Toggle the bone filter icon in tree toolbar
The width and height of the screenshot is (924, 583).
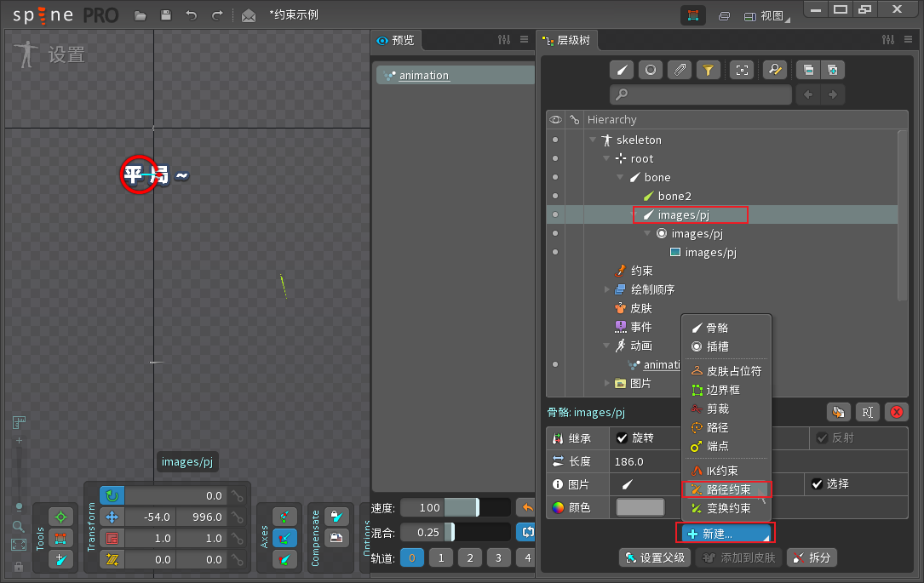(x=623, y=70)
